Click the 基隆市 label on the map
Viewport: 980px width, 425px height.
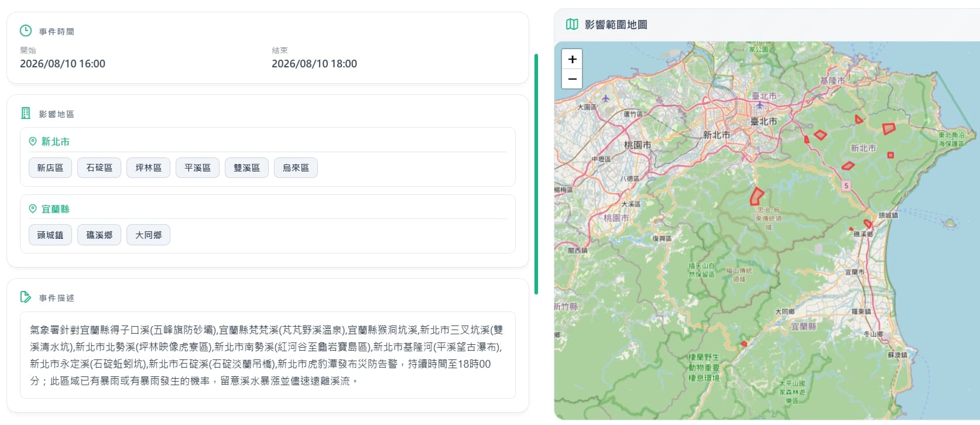point(832,81)
